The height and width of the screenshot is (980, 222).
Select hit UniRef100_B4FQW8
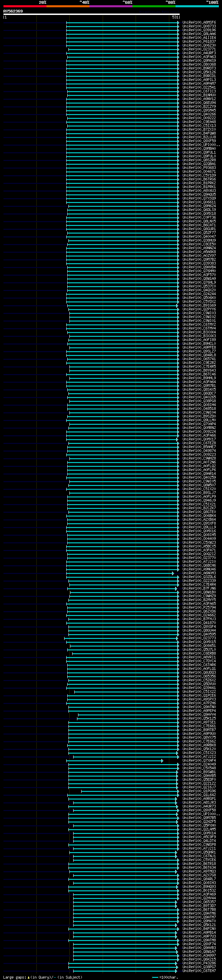199,133
